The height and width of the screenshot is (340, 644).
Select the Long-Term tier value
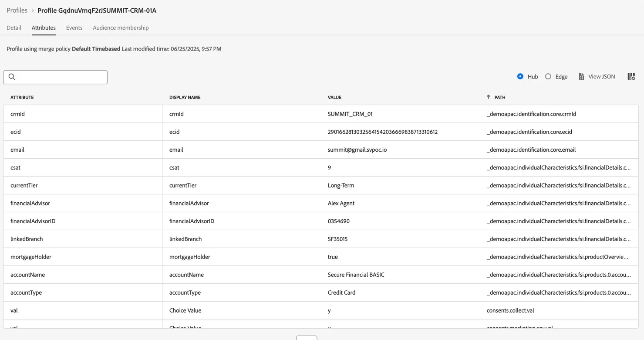coord(341,185)
